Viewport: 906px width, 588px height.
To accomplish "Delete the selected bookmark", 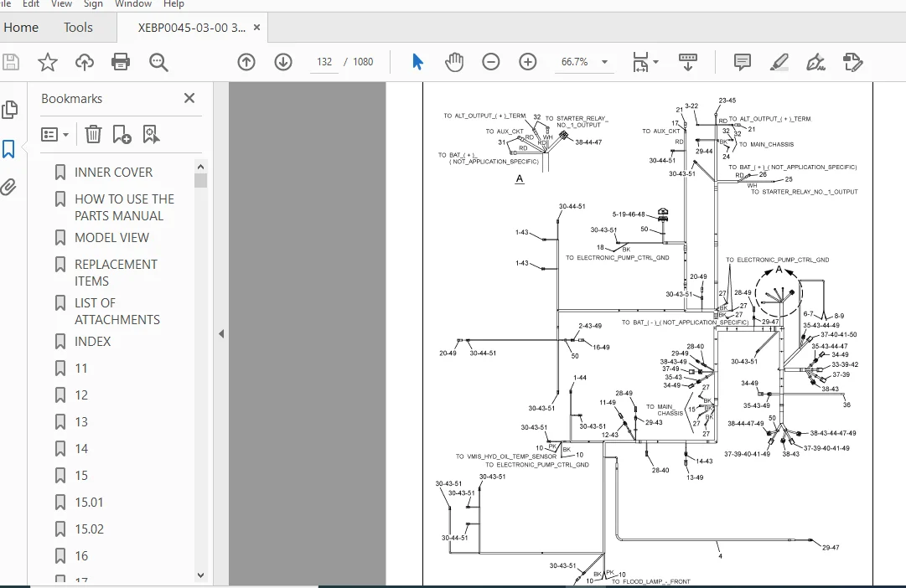I will pos(93,135).
